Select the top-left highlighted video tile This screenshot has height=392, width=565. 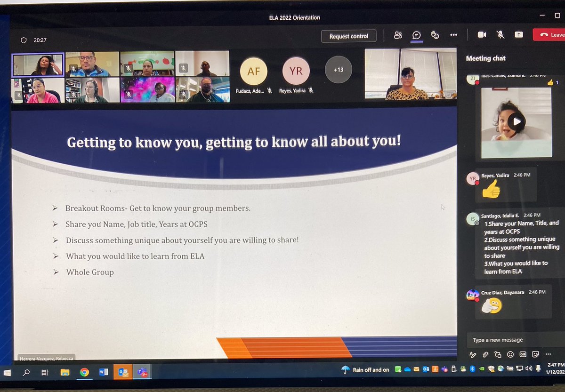[38, 65]
